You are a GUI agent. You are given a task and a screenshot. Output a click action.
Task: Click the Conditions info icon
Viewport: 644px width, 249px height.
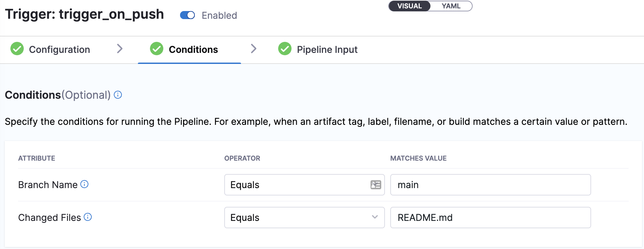click(118, 95)
